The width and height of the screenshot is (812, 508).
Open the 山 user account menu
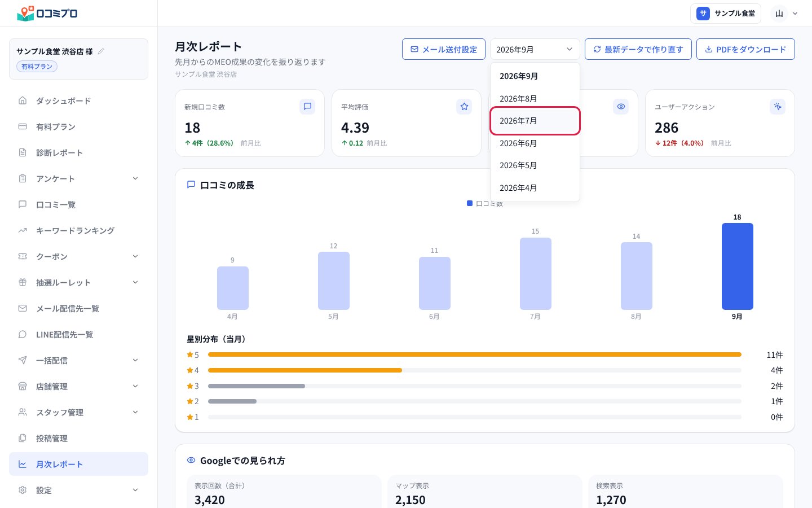[x=785, y=14]
